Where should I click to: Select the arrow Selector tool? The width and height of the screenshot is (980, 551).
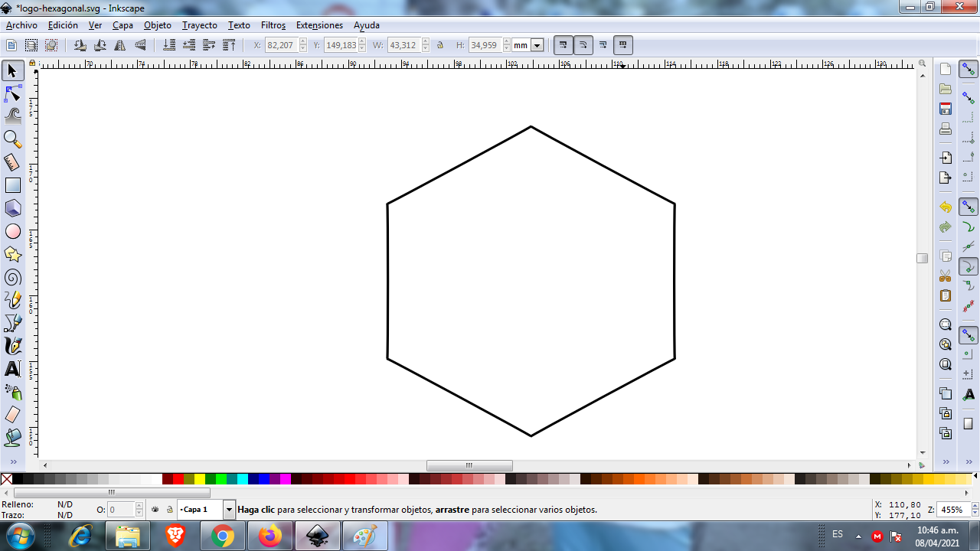click(x=12, y=71)
